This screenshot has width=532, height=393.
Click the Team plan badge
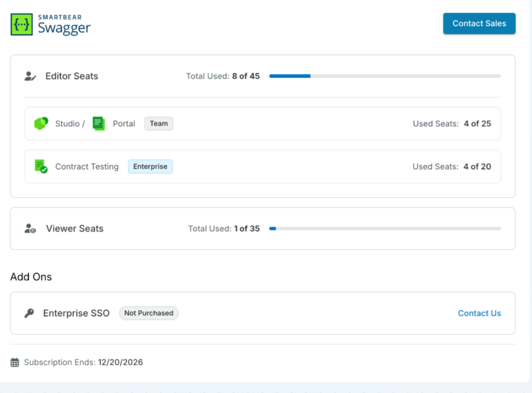click(x=159, y=124)
